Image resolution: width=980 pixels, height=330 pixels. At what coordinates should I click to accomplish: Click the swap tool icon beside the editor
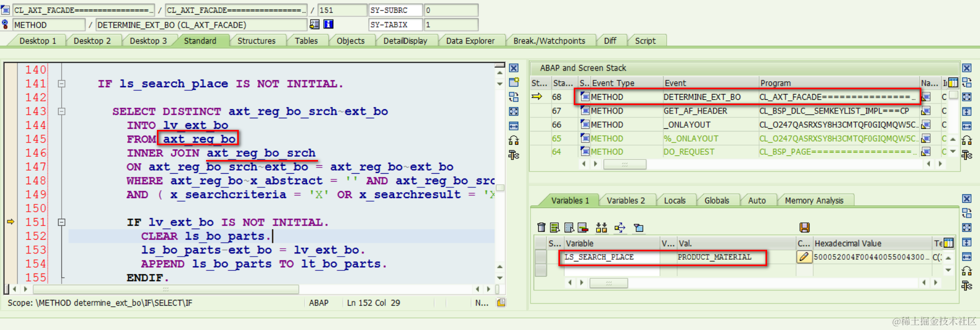[x=514, y=97]
